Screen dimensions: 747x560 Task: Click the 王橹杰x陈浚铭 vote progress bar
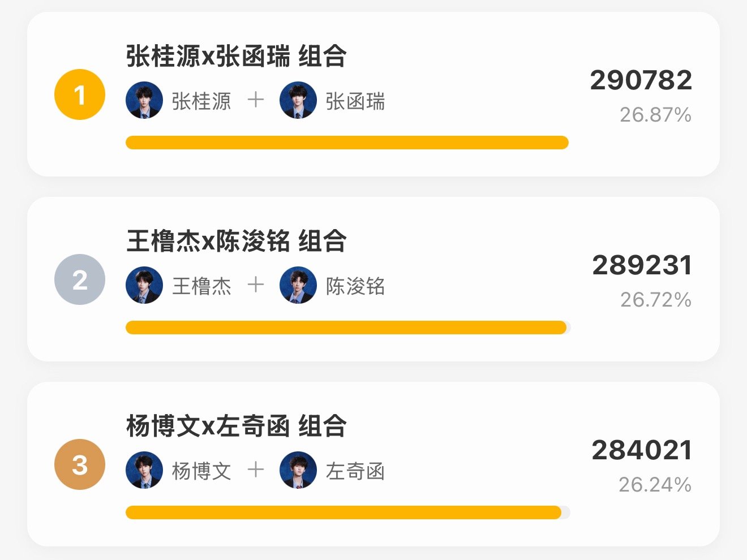(348, 328)
